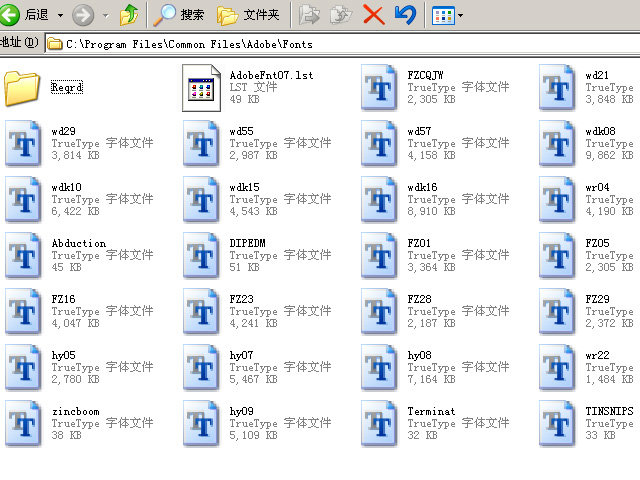Select the wd57 font file icon
640x480 pixels.
(379, 143)
